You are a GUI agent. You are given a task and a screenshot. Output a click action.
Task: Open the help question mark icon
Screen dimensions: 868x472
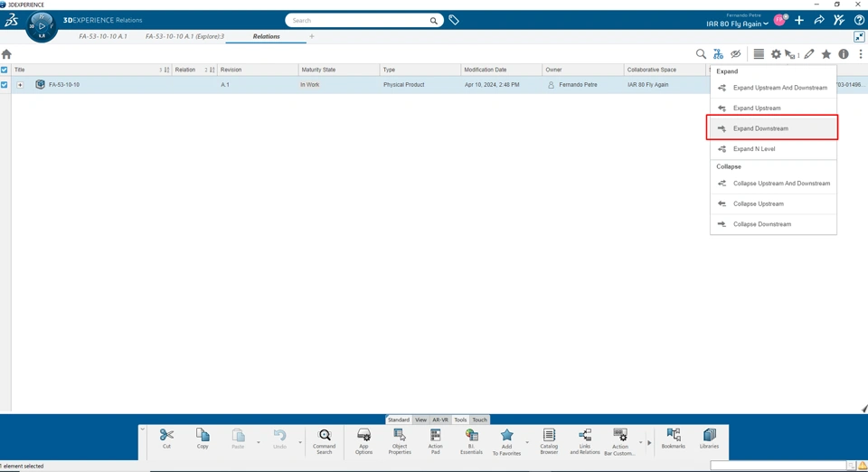point(859,21)
